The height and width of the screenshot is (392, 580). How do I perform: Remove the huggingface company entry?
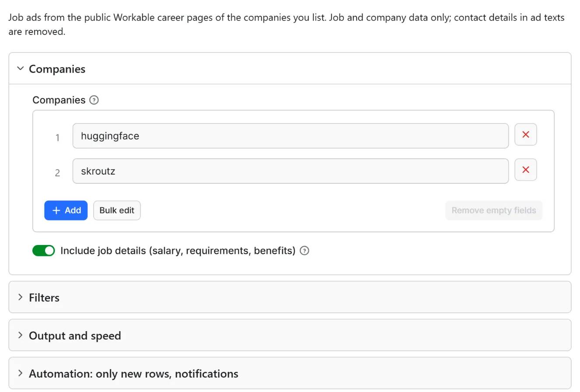pos(526,135)
